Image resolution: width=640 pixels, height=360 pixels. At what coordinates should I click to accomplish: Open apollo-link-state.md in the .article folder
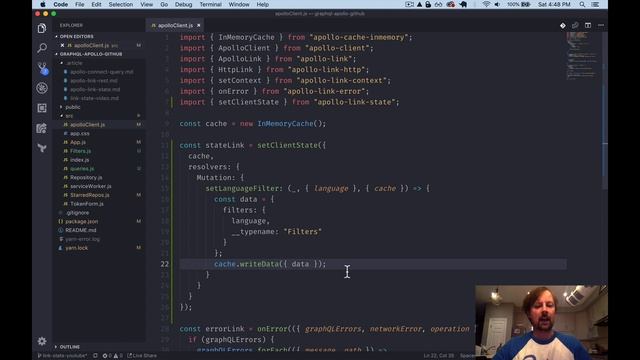95,89
